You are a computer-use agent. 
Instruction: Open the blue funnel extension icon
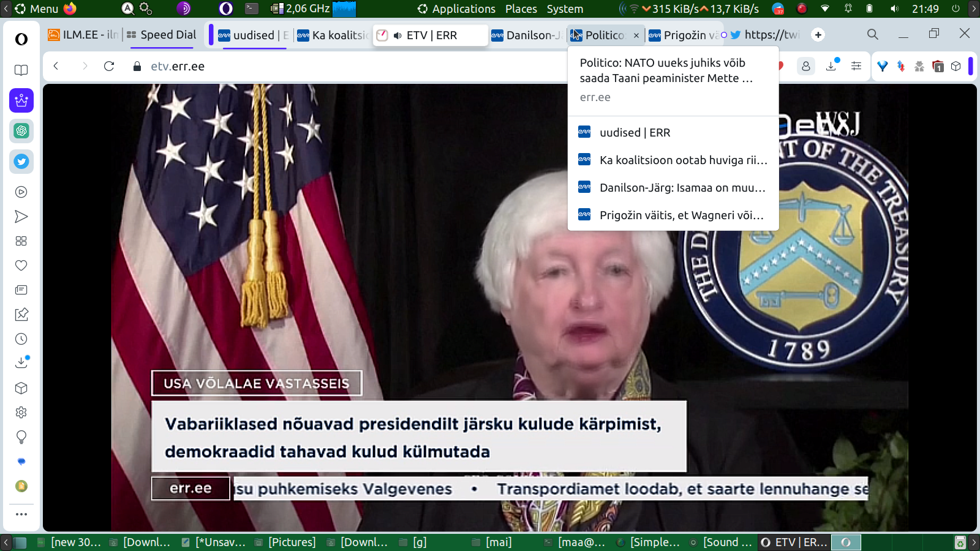point(883,66)
